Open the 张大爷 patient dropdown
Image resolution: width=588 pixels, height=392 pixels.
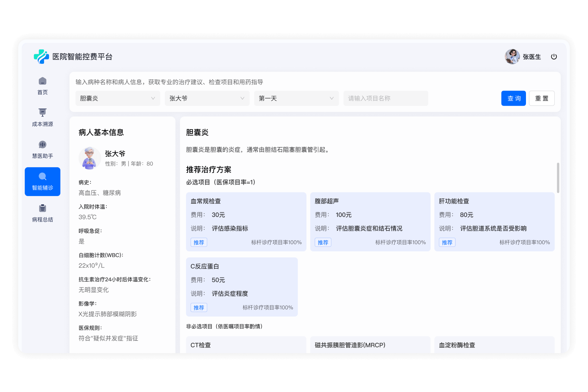tap(207, 98)
